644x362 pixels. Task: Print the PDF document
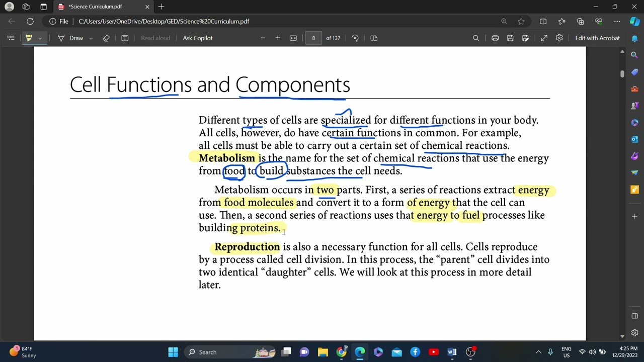tap(495, 38)
